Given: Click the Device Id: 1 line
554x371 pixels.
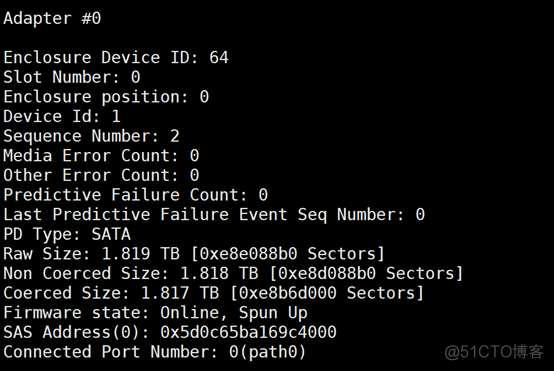Looking at the screenshot, I should (62, 116).
